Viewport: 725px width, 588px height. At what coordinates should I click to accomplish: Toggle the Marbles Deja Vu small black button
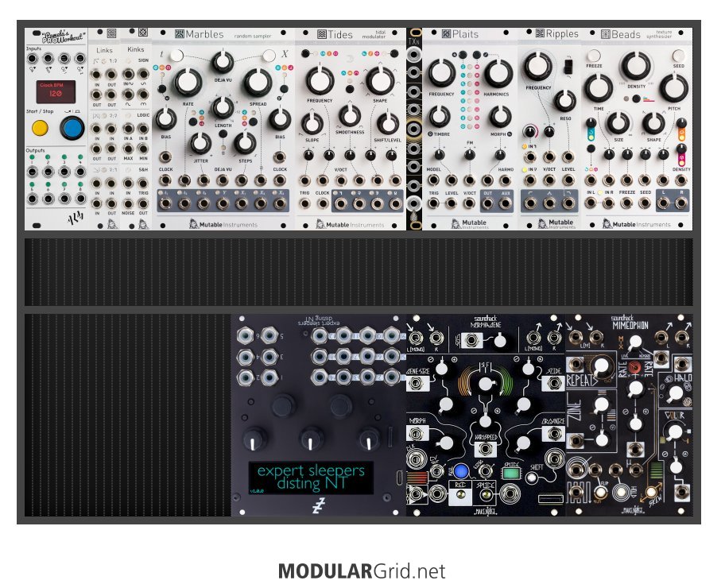[223, 133]
